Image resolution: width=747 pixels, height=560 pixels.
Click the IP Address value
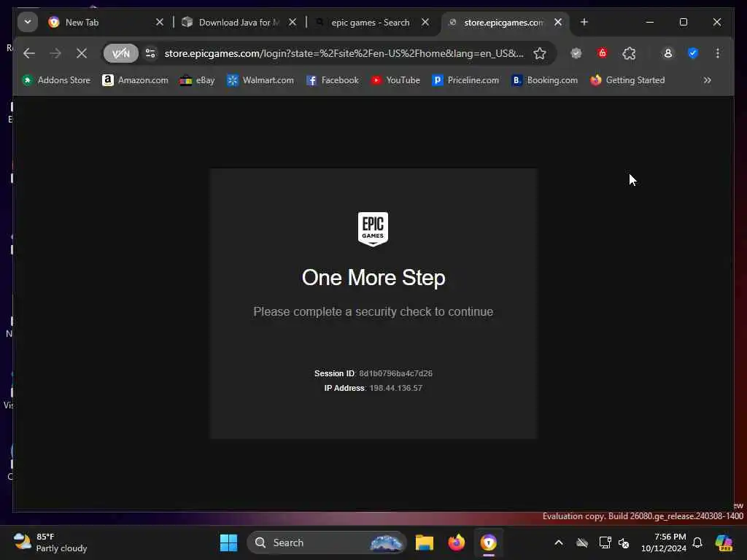point(396,388)
